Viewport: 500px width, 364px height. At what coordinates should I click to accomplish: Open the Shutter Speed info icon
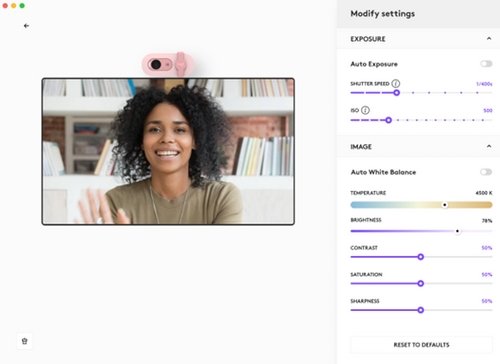(396, 83)
